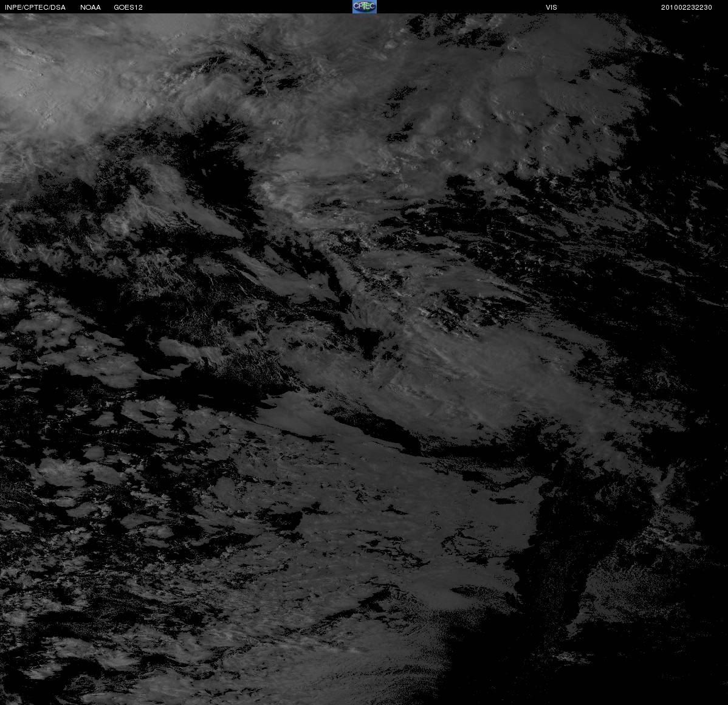728x705 pixels.
Task: Click the GOES12 satellite label
Action: (x=128, y=7)
